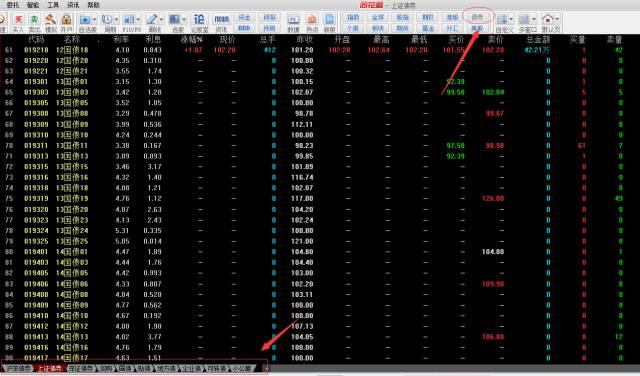Switch to the 可转债 bottom tab
This screenshot has width=640, height=376.
pos(216,368)
